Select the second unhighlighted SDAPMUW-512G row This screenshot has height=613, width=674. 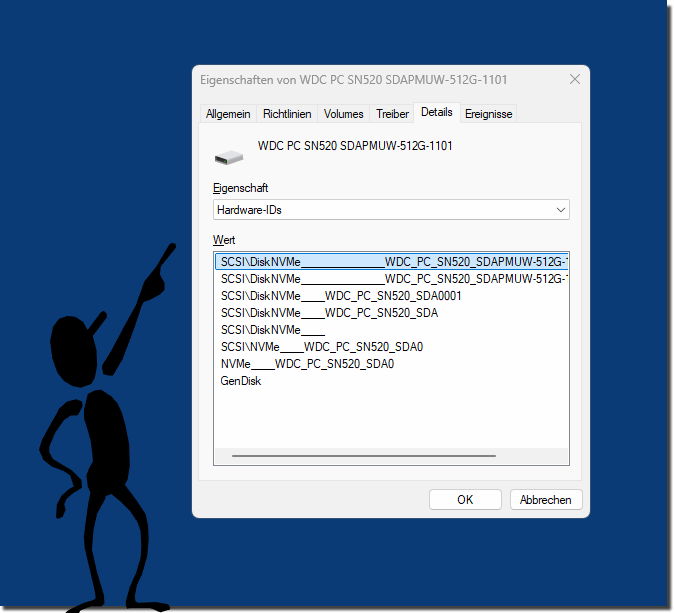pos(391,279)
